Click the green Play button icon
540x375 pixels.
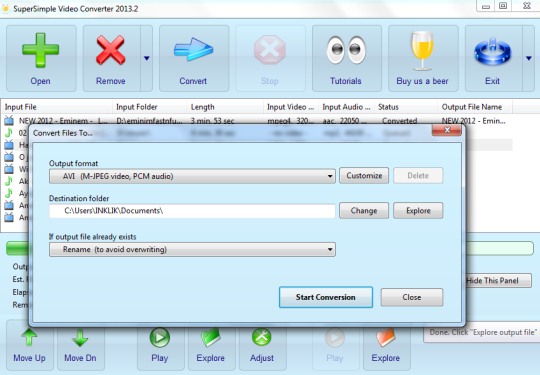pos(160,337)
